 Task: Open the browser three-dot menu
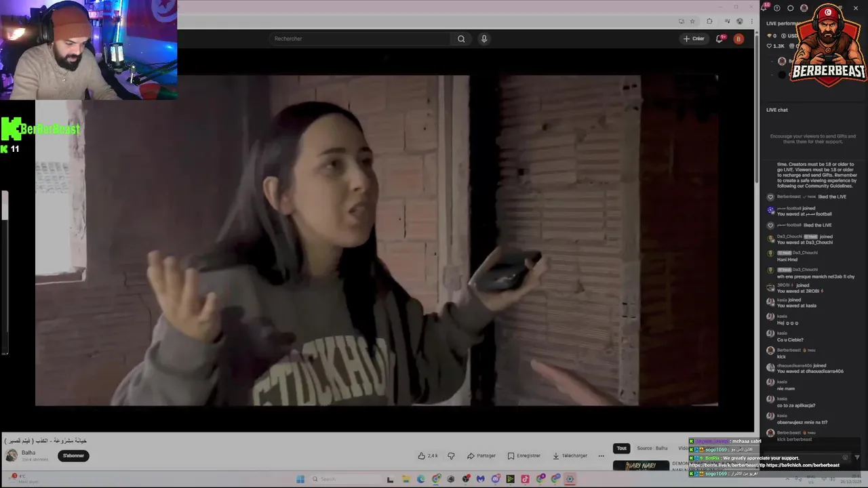751,21
